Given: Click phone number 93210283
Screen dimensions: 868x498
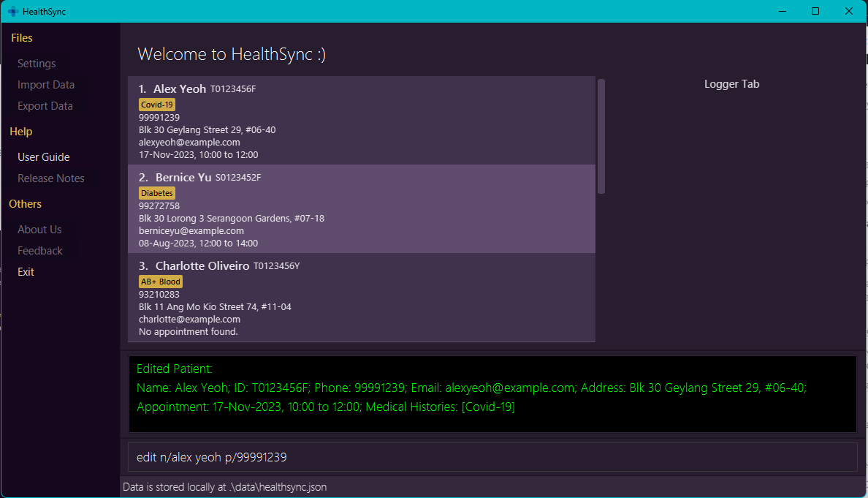Looking at the screenshot, I should coord(159,295).
